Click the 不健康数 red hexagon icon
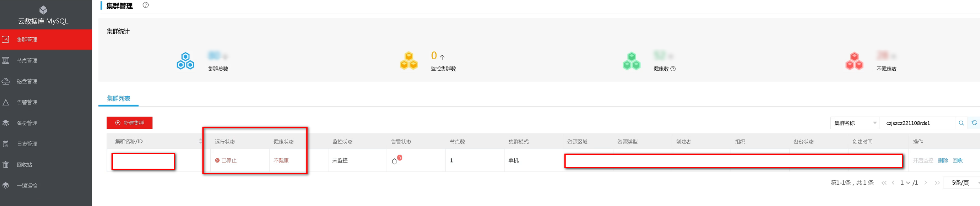 [854, 61]
